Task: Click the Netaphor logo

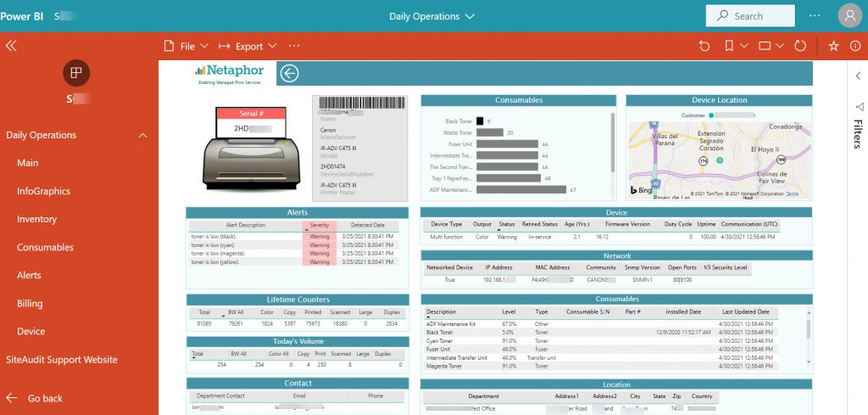Action: pyautogui.click(x=229, y=74)
